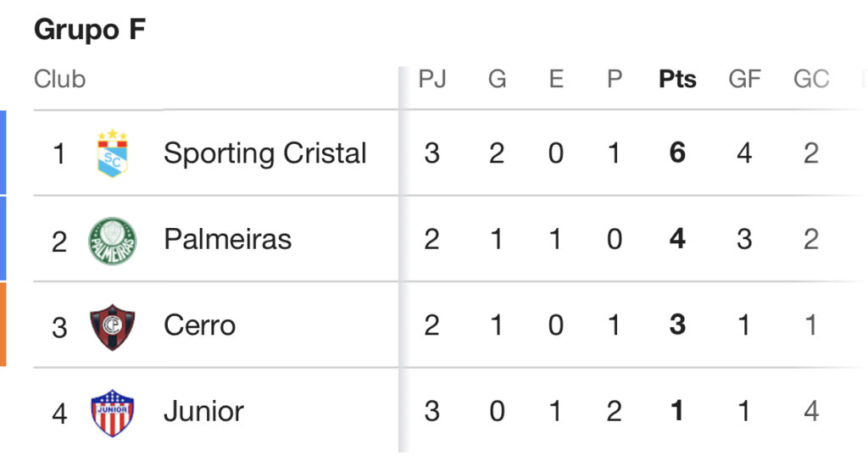This screenshot has width=868, height=472.
Task: Click Sporting Cristal's 6 points value
Action: point(677,153)
